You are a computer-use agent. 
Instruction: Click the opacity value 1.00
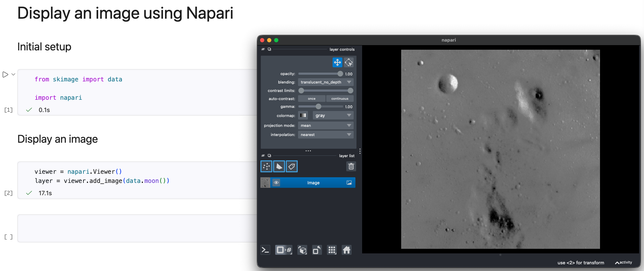349,74
